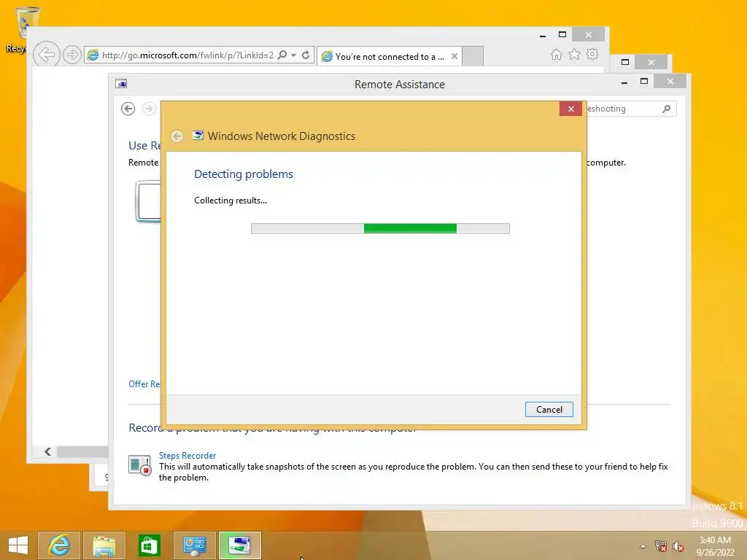Maximize the Remote Assistance window
The width and height of the screenshot is (747, 560).
[644, 82]
